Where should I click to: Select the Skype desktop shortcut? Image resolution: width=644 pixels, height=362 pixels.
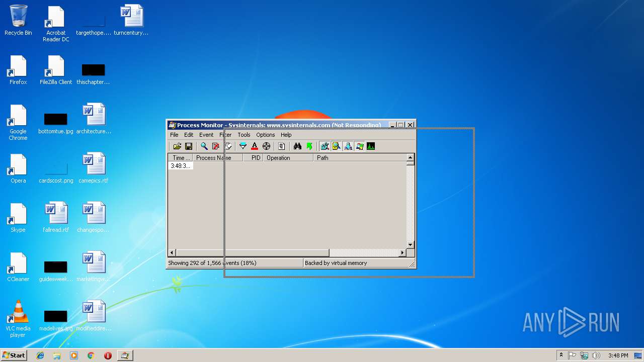coord(18,217)
